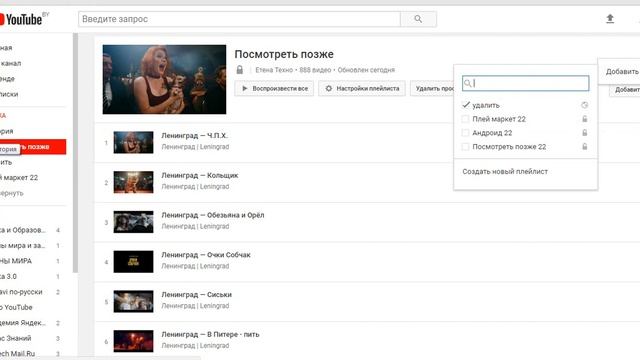Click the search magnifier button
Image resolution: width=640 pixels, height=360 pixels.
(x=418, y=19)
